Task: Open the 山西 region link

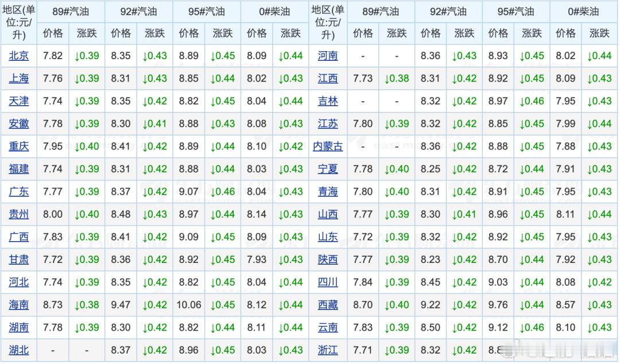Action: (x=328, y=215)
